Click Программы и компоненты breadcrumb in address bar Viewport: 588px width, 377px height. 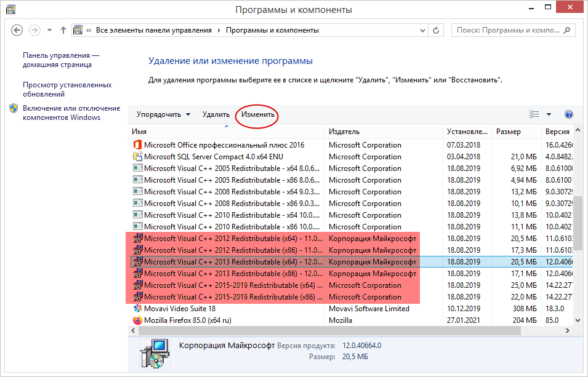click(272, 30)
